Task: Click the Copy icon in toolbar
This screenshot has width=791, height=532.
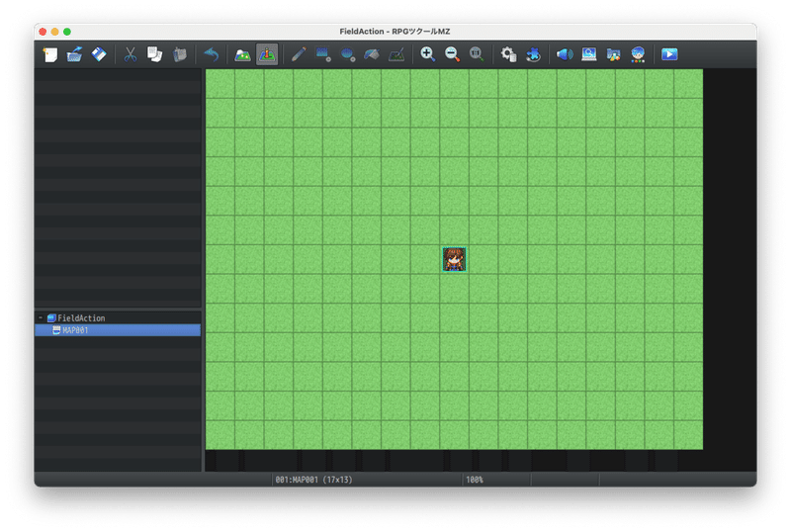Action: coord(155,54)
